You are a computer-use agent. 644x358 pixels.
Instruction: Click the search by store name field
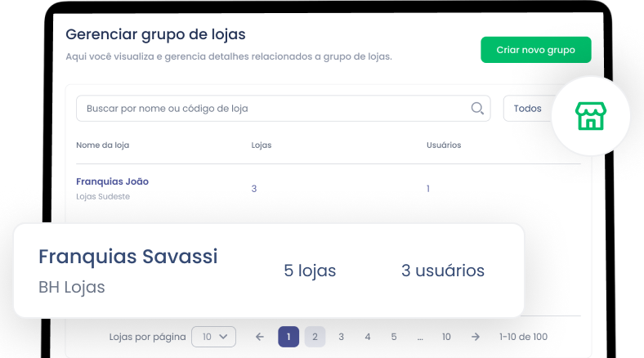[274, 109]
